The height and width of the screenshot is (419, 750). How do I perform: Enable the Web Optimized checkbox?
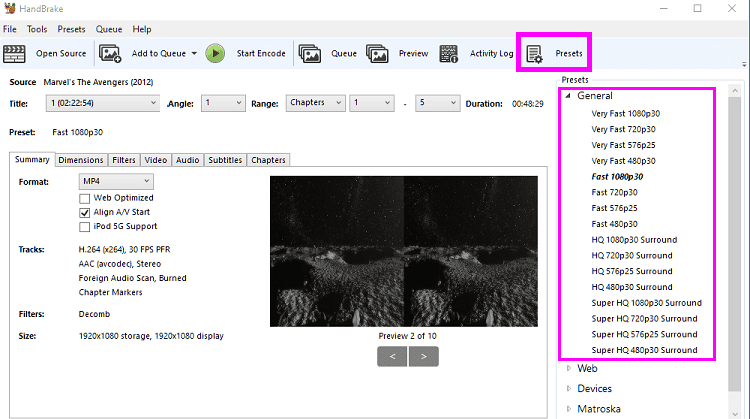[85, 198]
